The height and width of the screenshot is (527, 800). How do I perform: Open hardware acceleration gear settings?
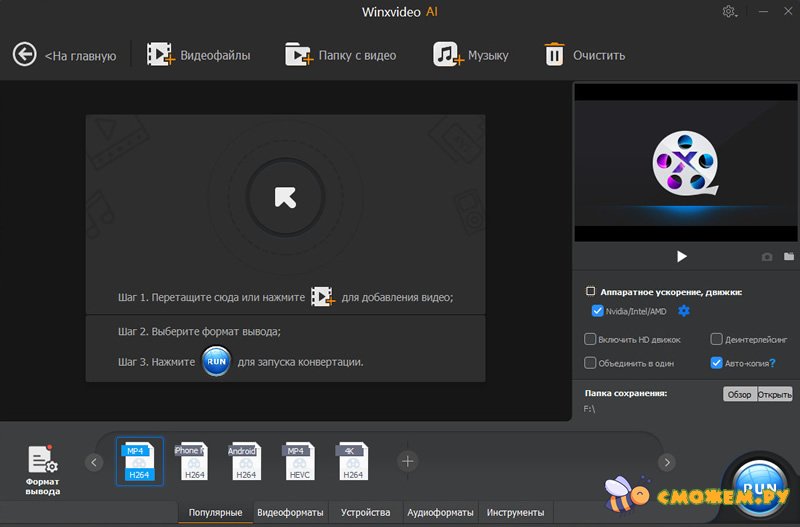pos(684,311)
